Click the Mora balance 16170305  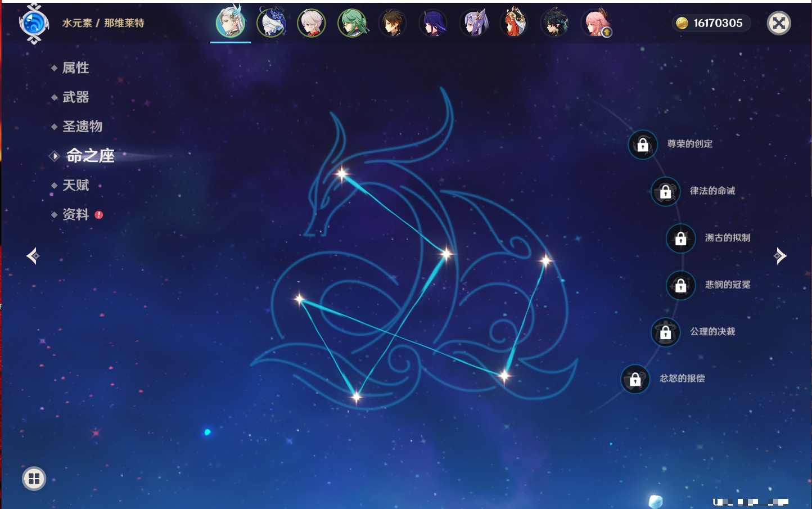[x=718, y=23]
